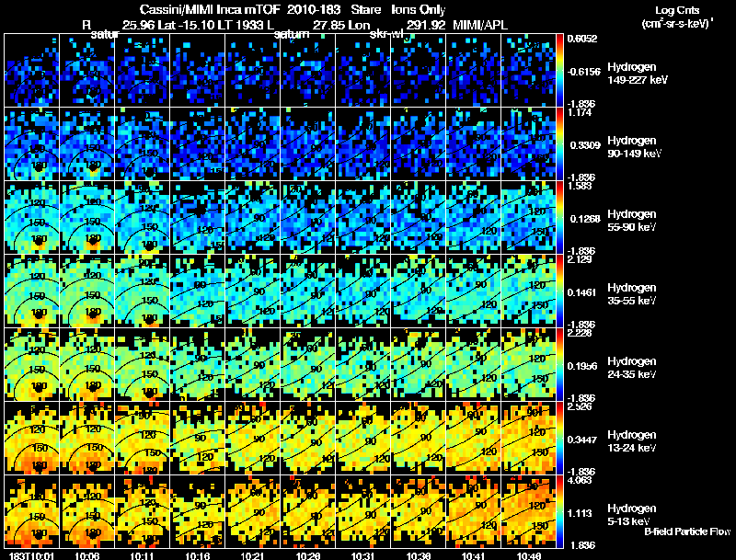The width and height of the screenshot is (736, 560).
Task: Pick the Hydrogen 13-24 keV color scale bar
Action: [x=559, y=439]
